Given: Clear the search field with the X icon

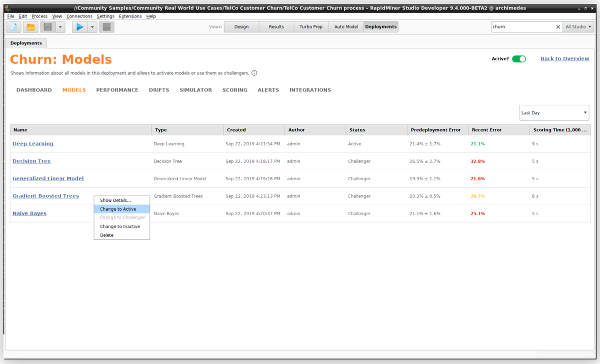Looking at the screenshot, I should (x=558, y=27).
